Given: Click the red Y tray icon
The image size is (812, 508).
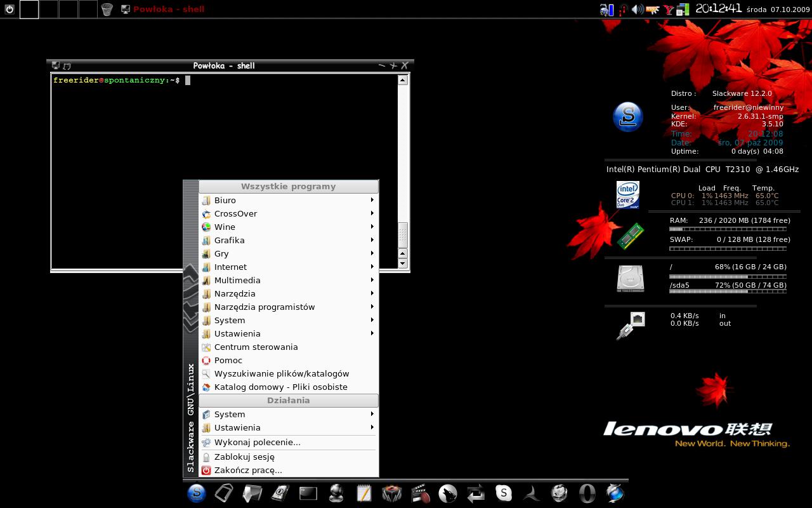Looking at the screenshot, I should click(668, 10).
